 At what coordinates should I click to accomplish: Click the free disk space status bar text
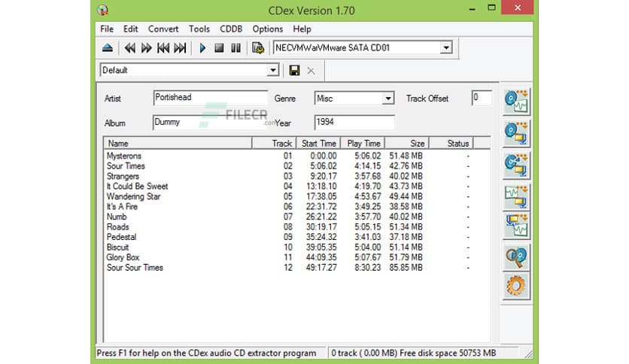(414, 353)
